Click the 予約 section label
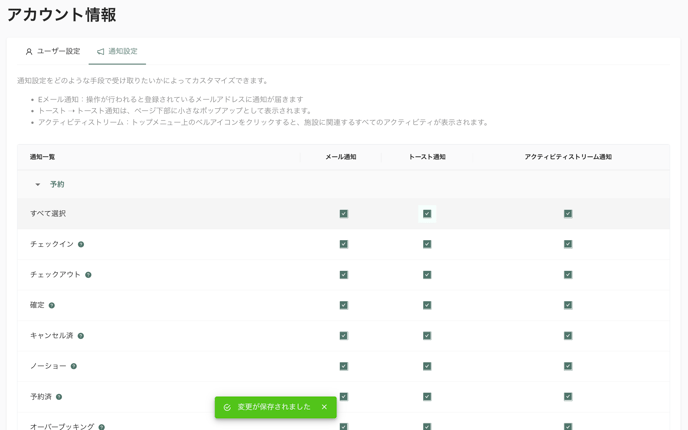Viewport: 688px width, 430px height. tap(57, 184)
